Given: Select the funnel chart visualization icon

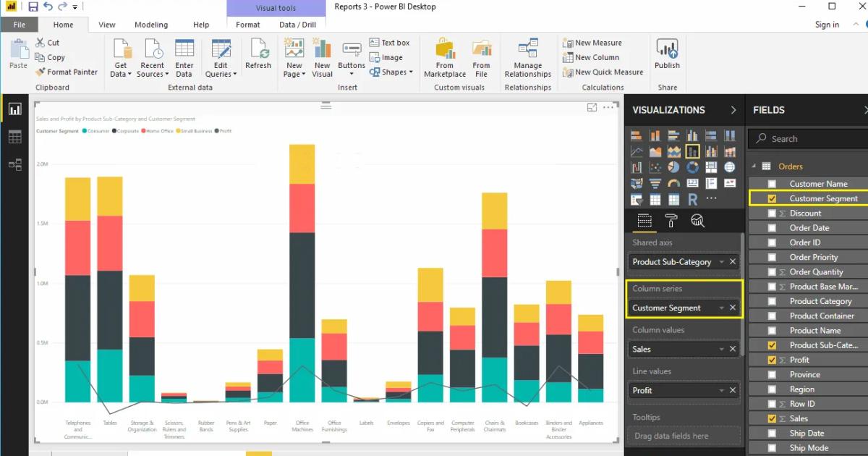Looking at the screenshot, I should click(x=655, y=183).
